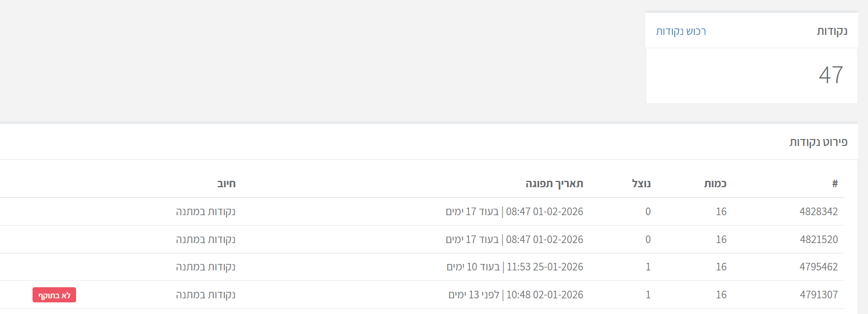Click the "כמות" column header

point(716,184)
